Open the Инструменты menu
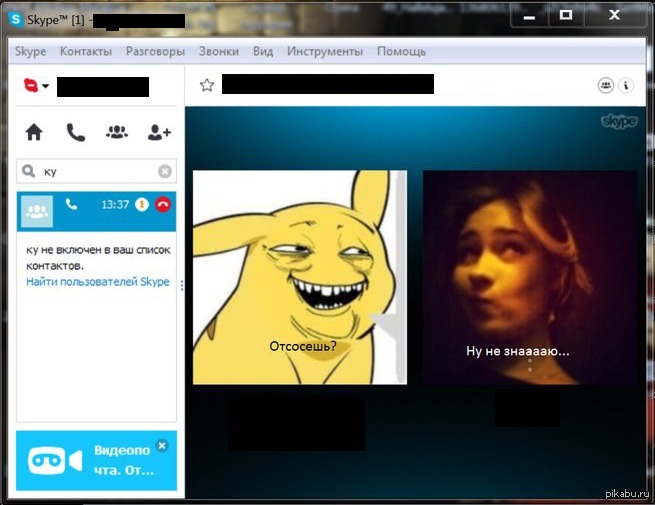This screenshot has width=655, height=505. tap(325, 51)
